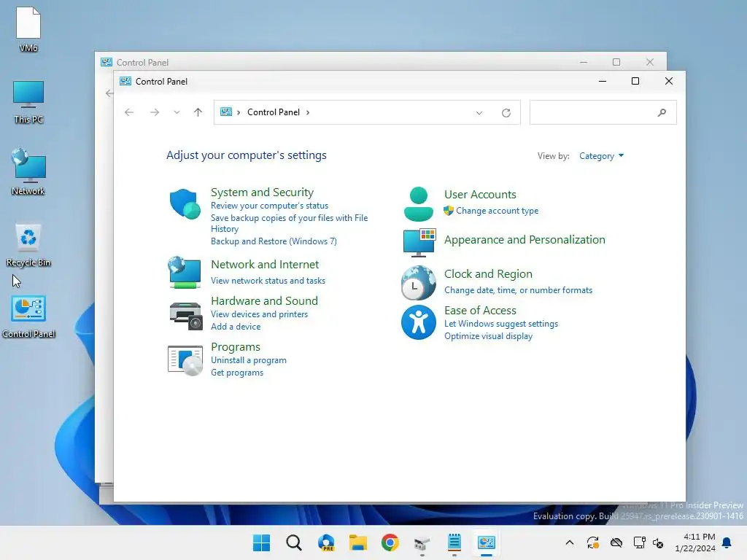Click Backup and Restore (Windows 7)
The height and width of the screenshot is (560, 747).
point(274,241)
